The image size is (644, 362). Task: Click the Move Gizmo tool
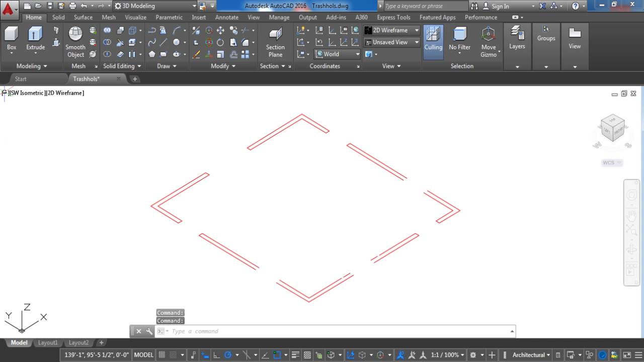click(x=488, y=42)
